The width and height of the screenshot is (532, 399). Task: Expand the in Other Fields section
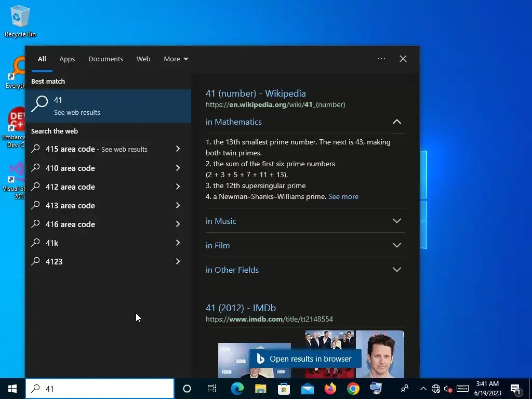(396, 270)
